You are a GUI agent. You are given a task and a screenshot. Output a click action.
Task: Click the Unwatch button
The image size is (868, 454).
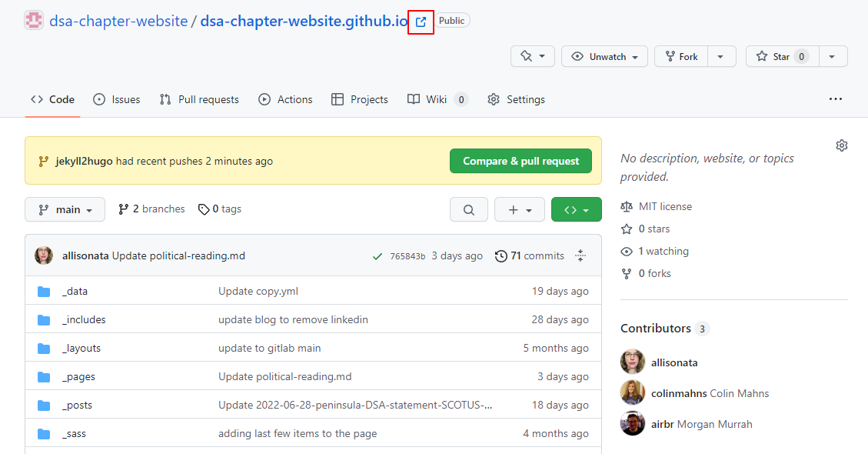pos(604,56)
